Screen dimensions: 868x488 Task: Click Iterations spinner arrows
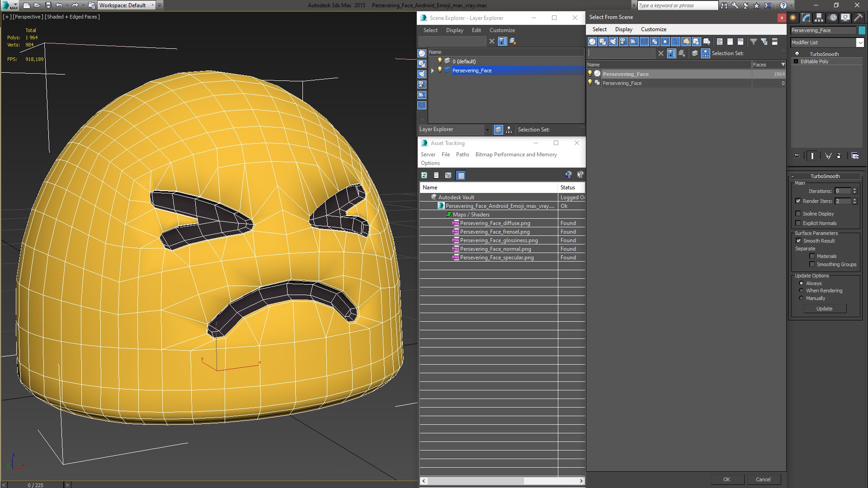click(854, 191)
